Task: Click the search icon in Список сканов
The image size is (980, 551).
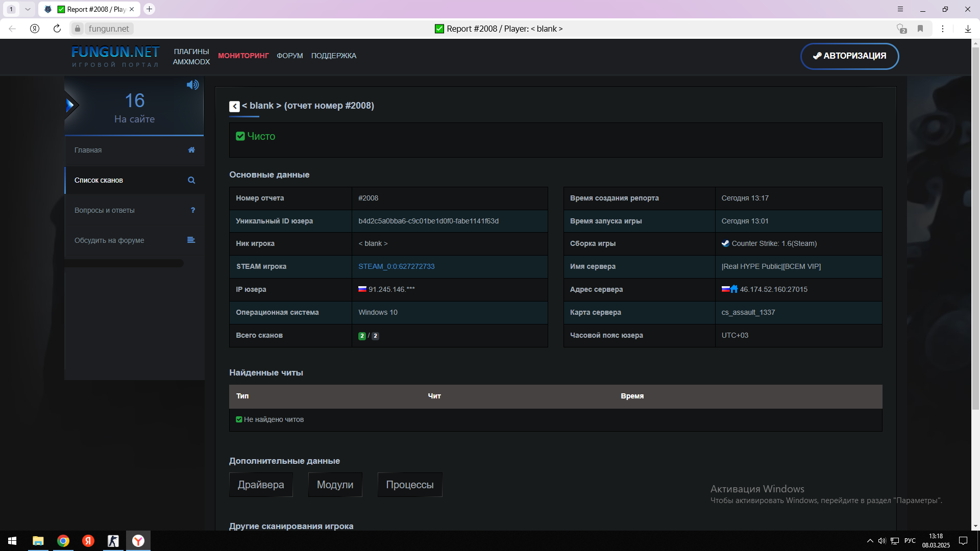Action: tap(191, 180)
